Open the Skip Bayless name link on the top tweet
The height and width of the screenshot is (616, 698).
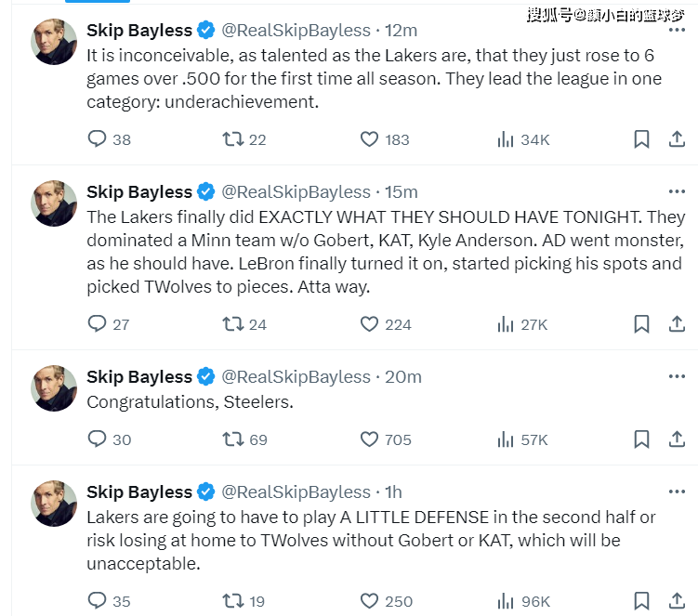(x=138, y=31)
